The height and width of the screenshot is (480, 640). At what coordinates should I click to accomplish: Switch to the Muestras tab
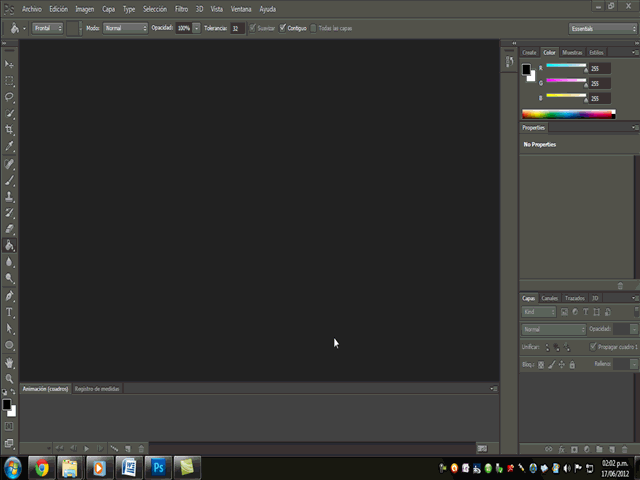click(572, 53)
